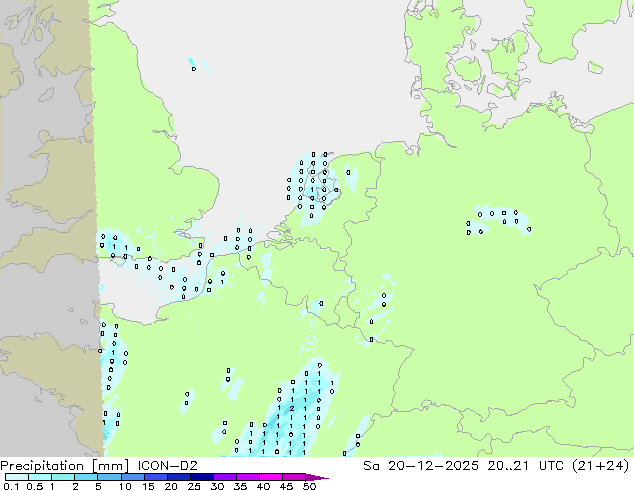Viewport: 634px width, 490px height.
Task: Click the legend value '20'
Action: pos(171,486)
